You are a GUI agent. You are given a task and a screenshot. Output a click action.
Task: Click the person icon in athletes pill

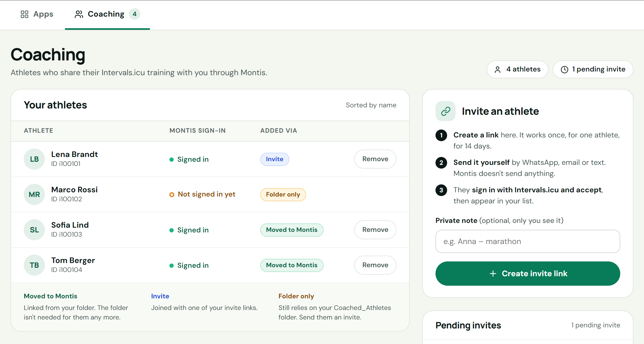point(498,69)
